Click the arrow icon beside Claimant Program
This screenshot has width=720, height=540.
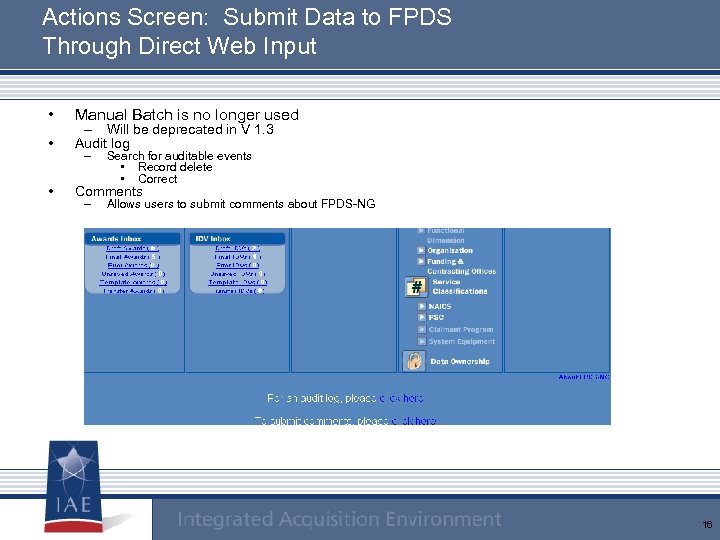click(422, 329)
